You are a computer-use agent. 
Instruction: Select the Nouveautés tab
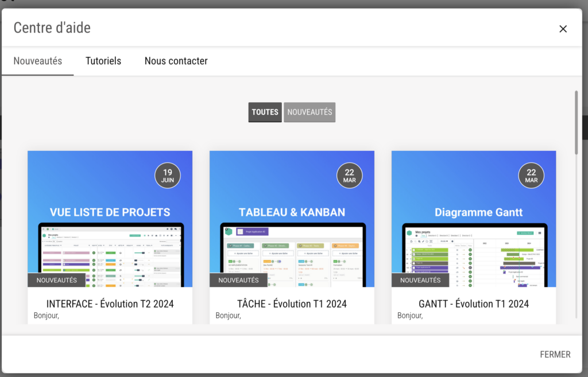(x=38, y=61)
